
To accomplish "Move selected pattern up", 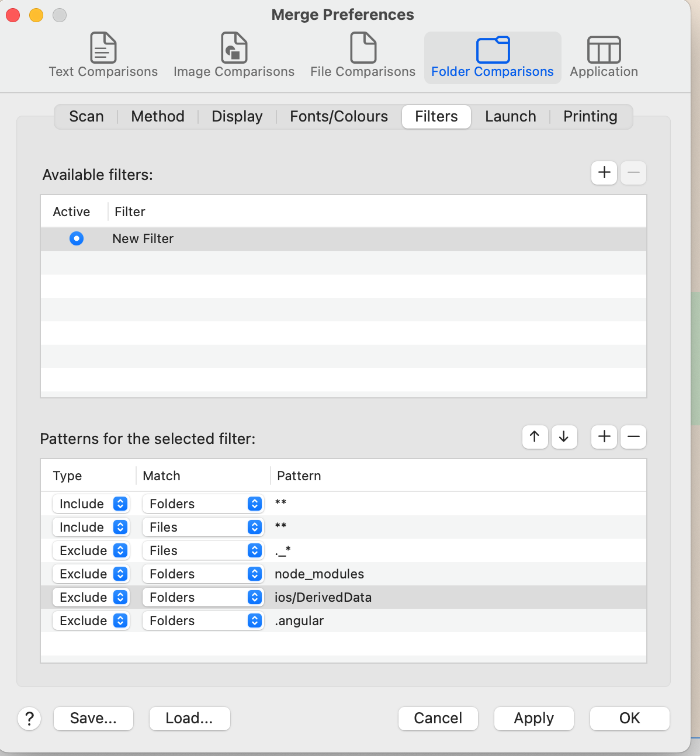I will point(535,436).
